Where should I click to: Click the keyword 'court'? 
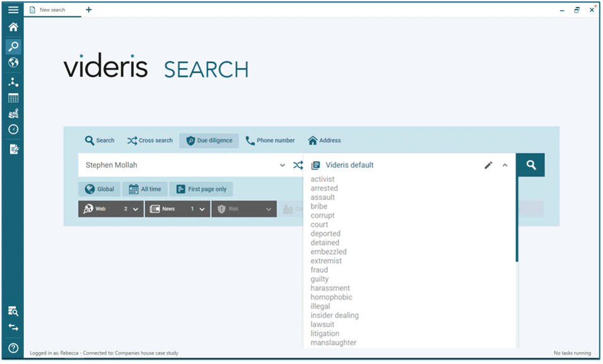pos(319,225)
